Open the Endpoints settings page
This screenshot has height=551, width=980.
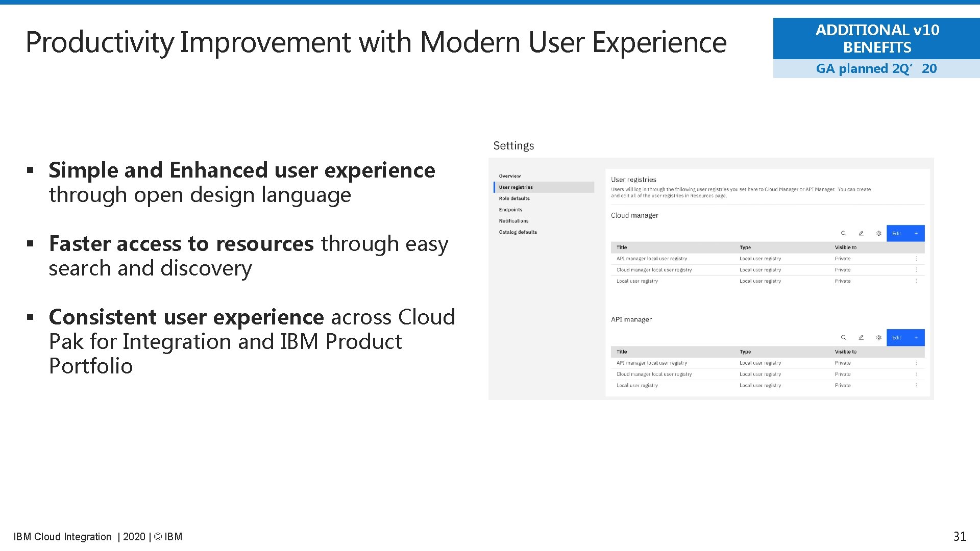(510, 210)
